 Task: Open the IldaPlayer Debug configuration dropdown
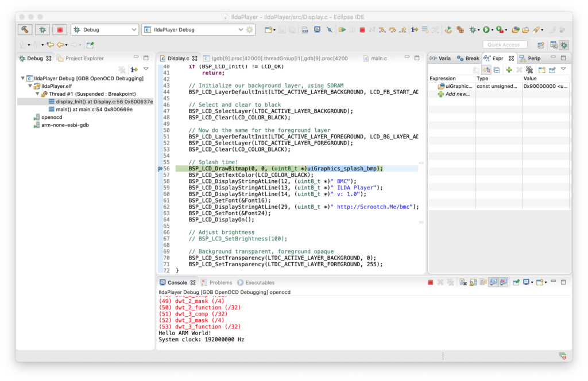[x=241, y=29]
